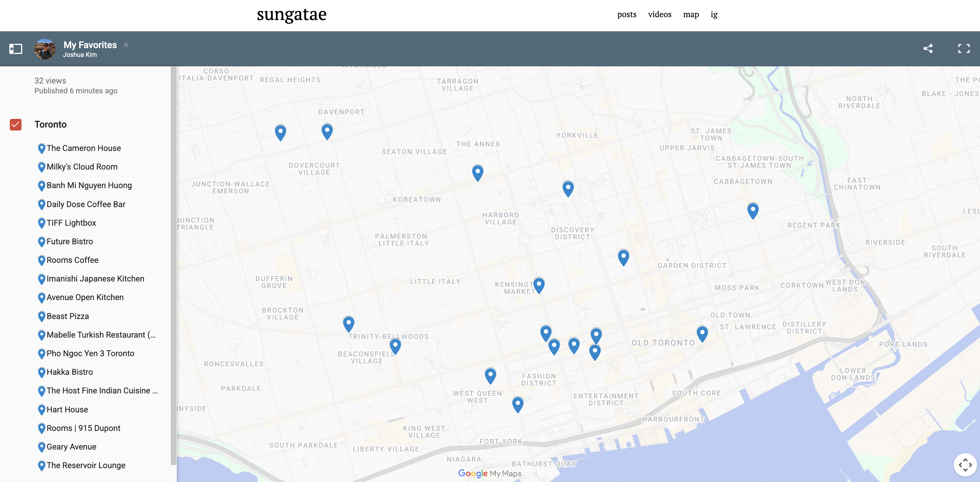Viewport: 980px width, 482px height.
Task: Open Mabelle Turkish Restaurant entry
Action: 101,335
